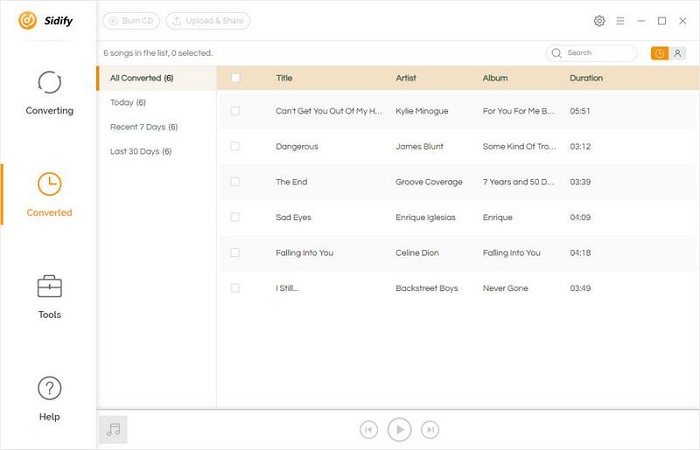
Task: Skip to previous track
Action: coord(368,429)
